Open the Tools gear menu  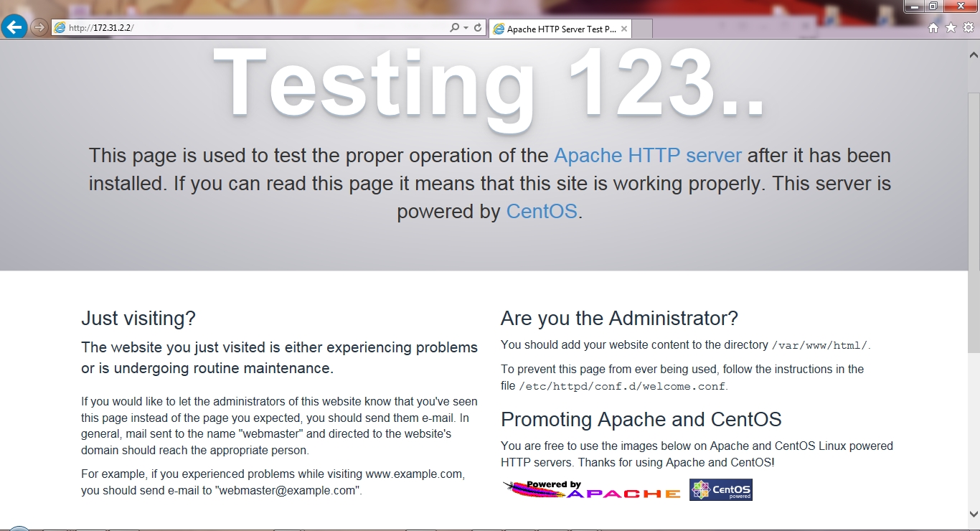[969, 28]
